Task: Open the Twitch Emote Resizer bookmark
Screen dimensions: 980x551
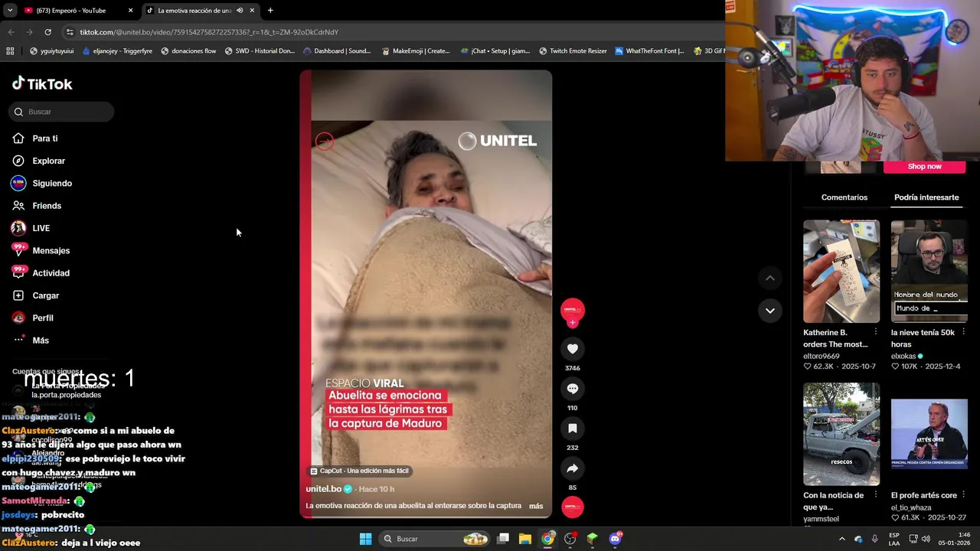Action: (x=573, y=51)
